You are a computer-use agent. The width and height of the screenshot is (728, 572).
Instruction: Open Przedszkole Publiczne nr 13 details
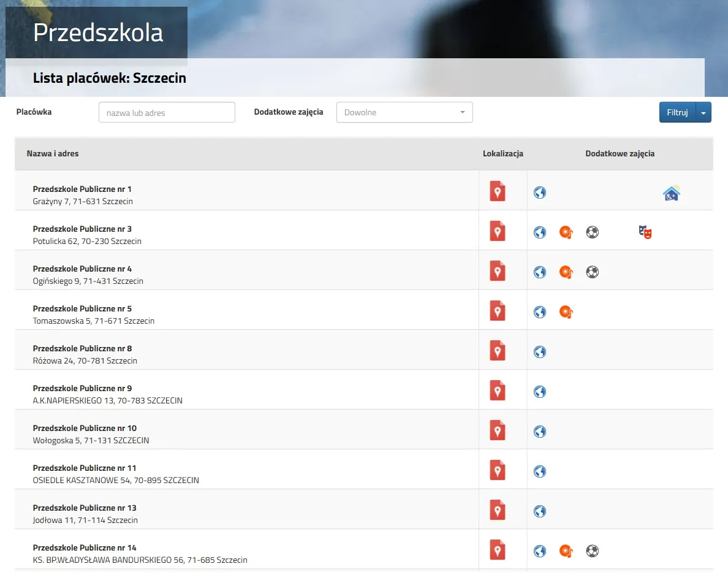pyautogui.click(x=85, y=508)
